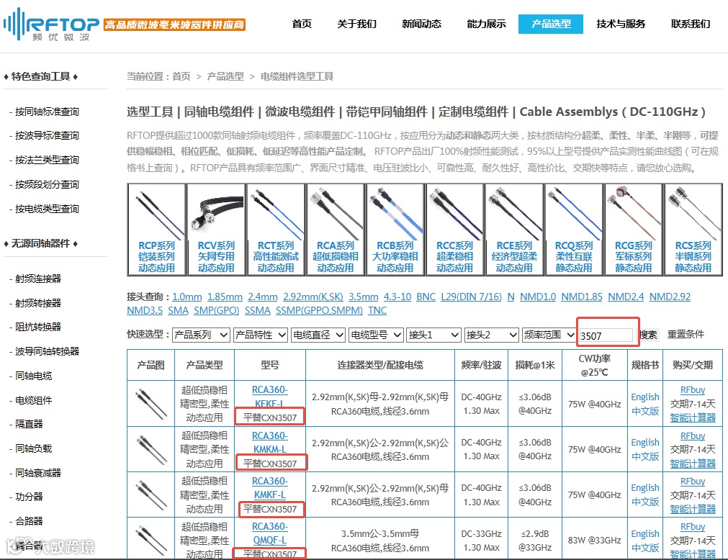The height and width of the screenshot is (560, 728).
Task: Select the RCC系列 超柔稳相 thumbnail
Action: pyautogui.click(x=454, y=230)
